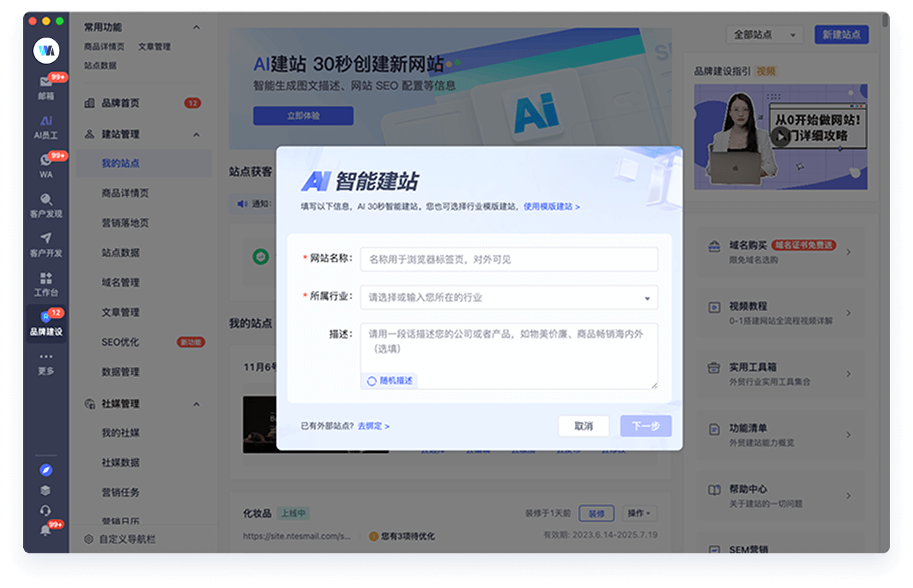Select the 品牌建设 sidebar icon
Screen dimensions: 913x588
tap(46, 324)
